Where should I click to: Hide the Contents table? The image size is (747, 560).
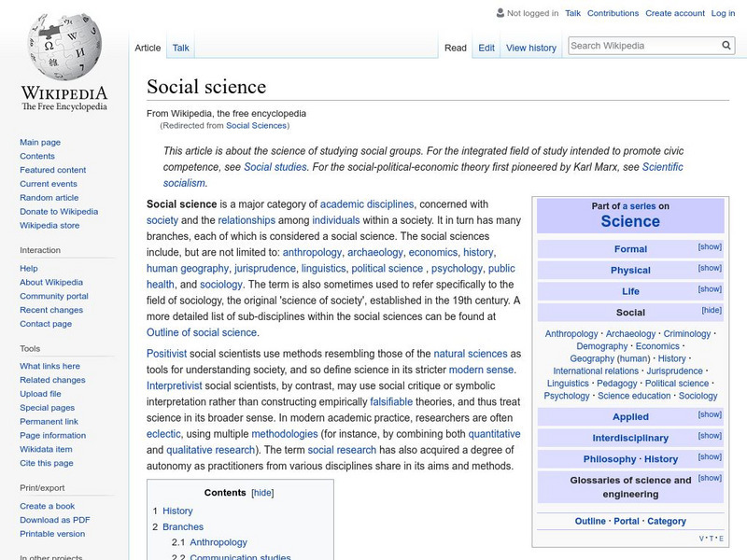tap(263, 492)
